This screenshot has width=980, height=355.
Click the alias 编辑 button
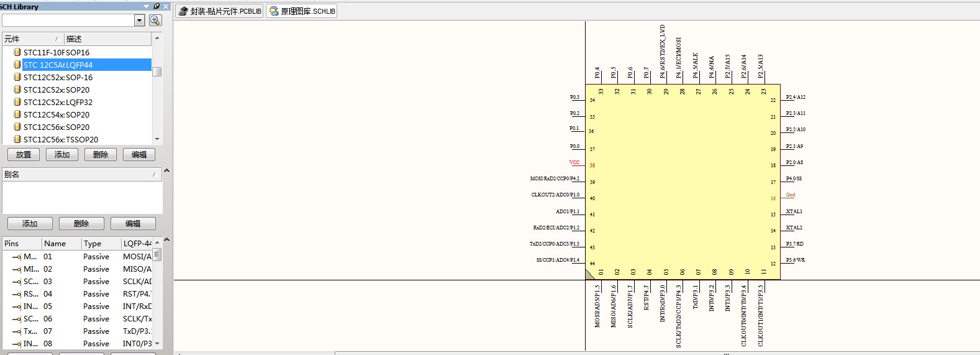pos(133,224)
